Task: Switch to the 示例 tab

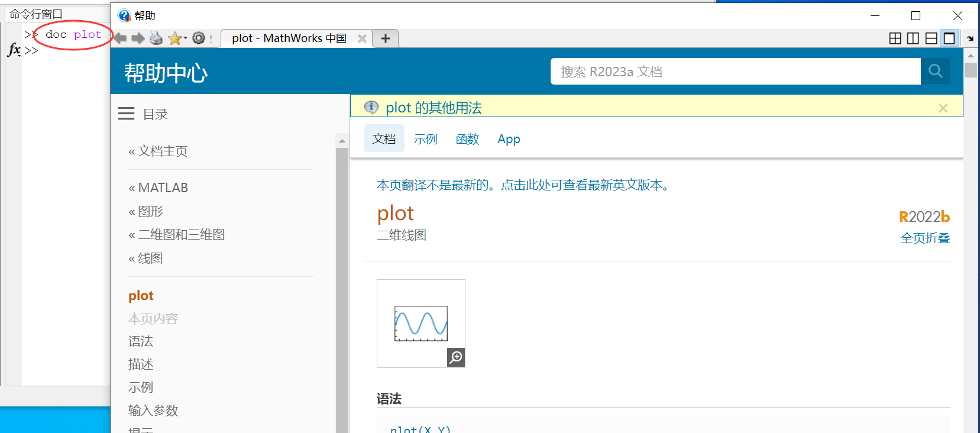Action: (x=425, y=139)
